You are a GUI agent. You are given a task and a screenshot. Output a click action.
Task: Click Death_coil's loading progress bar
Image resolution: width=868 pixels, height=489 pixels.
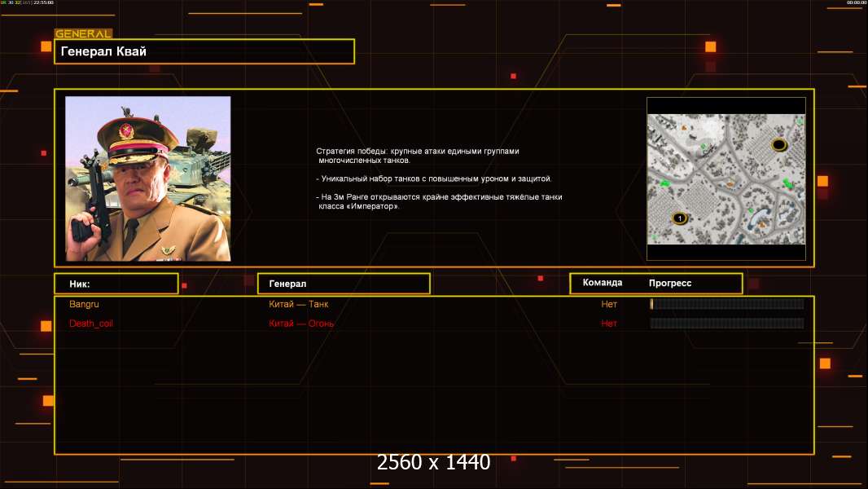(x=727, y=323)
